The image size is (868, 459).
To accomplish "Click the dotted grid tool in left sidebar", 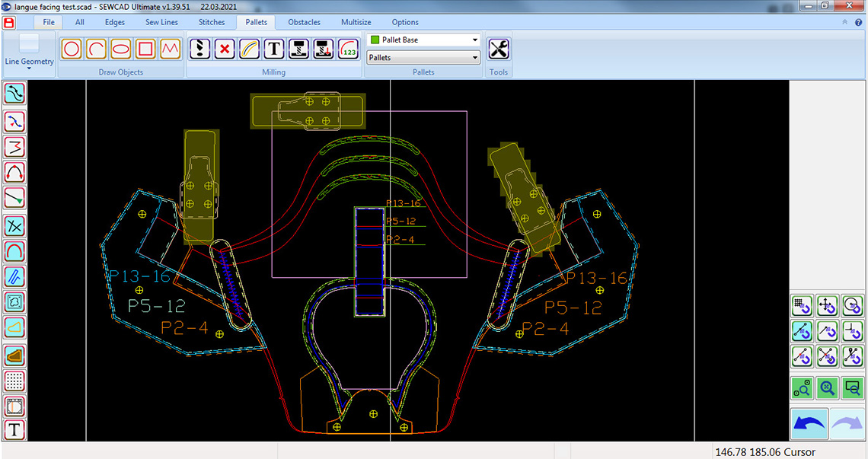I will [x=14, y=381].
